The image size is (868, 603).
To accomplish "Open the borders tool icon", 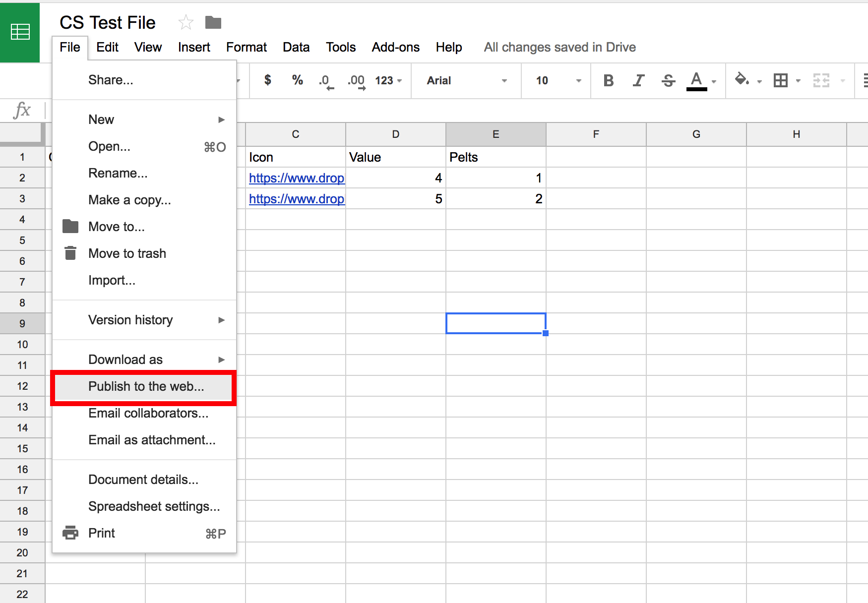I will tap(781, 80).
